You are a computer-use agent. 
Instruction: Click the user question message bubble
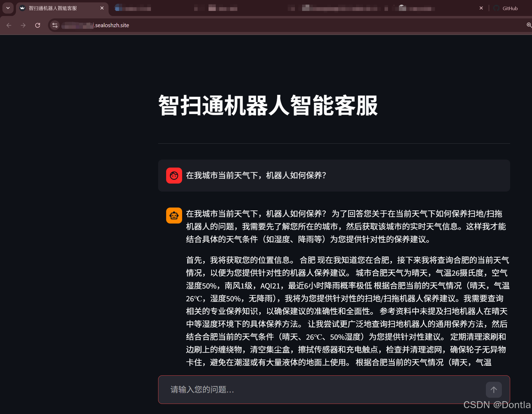point(333,176)
